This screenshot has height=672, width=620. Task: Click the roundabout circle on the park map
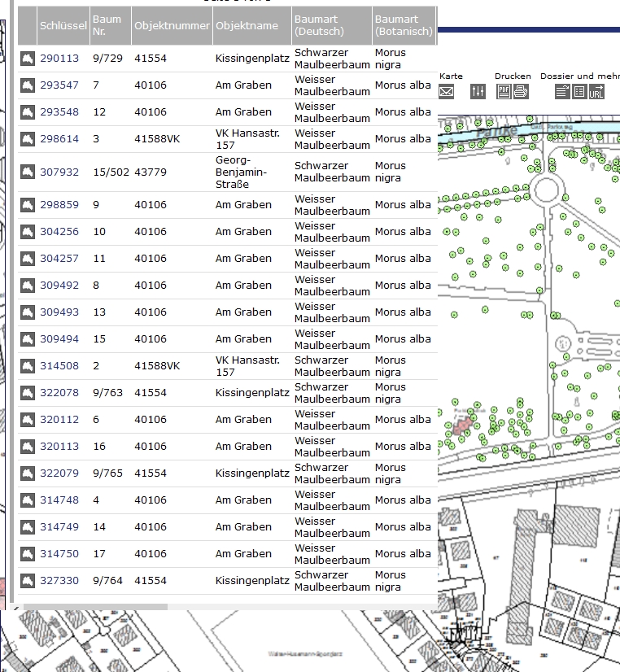click(546, 190)
